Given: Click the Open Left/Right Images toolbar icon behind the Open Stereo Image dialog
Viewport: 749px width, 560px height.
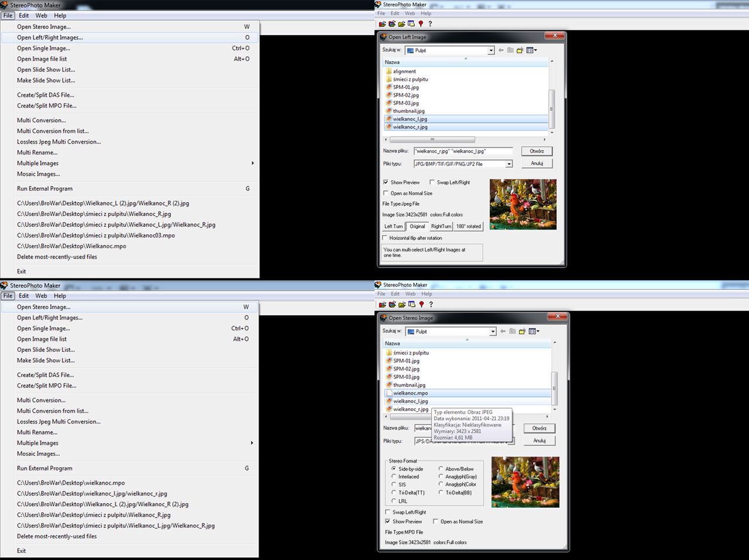Looking at the screenshot, I should click(392, 304).
